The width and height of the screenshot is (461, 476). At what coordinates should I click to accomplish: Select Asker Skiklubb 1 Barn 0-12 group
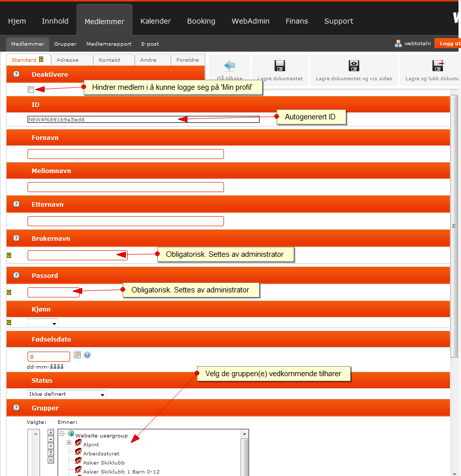(x=121, y=471)
